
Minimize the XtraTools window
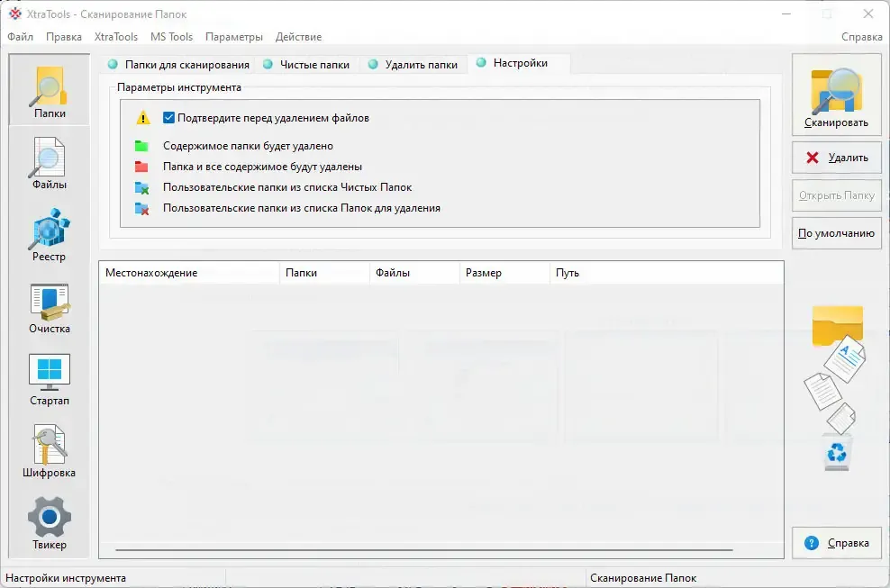pos(786,14)
